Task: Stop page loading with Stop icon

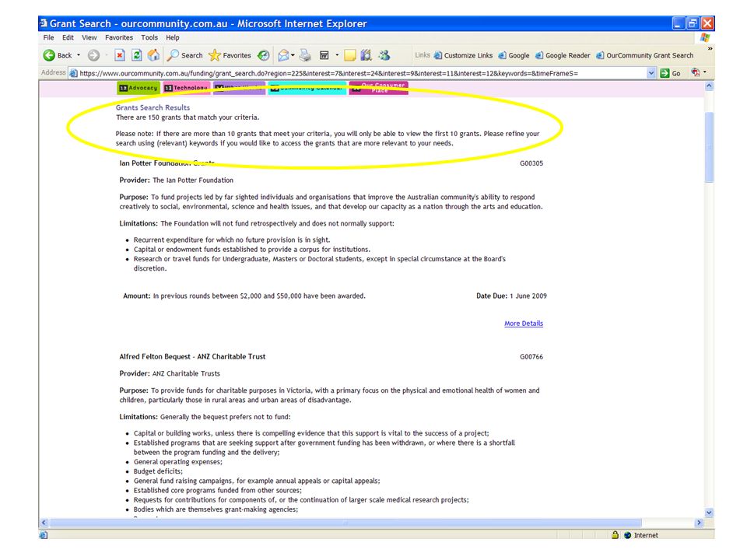Action: coord(120,55)
